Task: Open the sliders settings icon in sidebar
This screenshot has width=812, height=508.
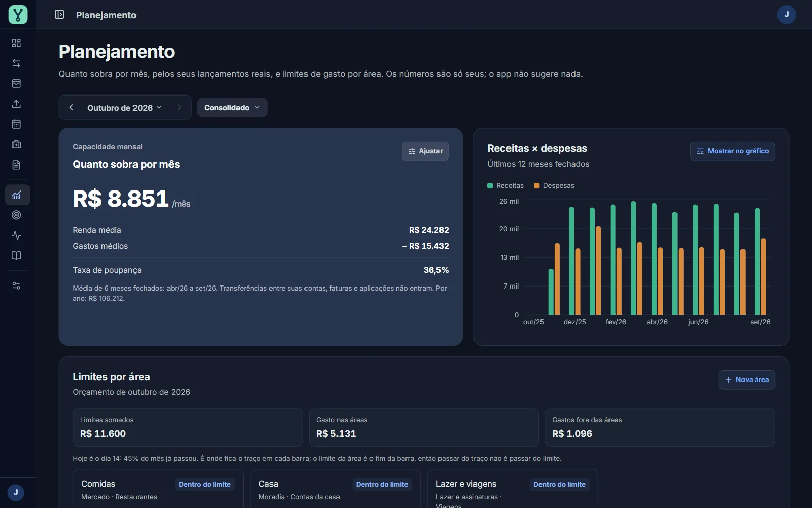Action: point(16,285)
